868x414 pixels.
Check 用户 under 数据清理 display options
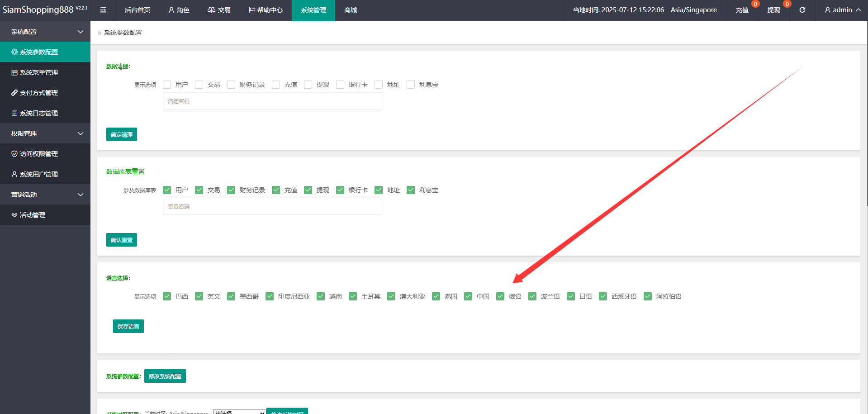(167, 85)
